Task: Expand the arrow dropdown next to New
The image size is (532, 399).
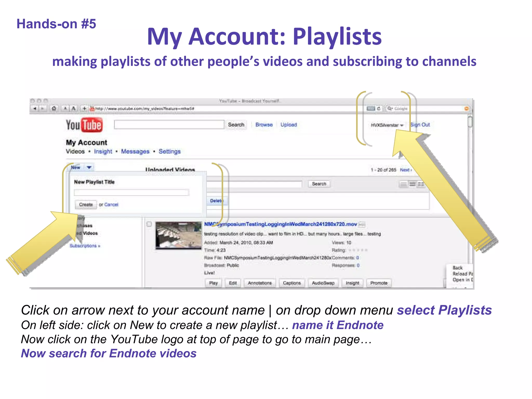Action: pos(89,168)
